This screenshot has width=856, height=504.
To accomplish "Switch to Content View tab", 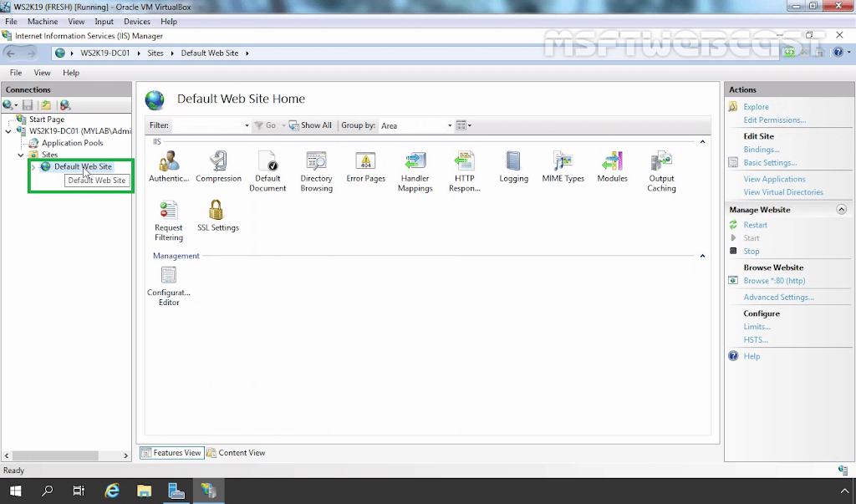I will pos(236,453).
